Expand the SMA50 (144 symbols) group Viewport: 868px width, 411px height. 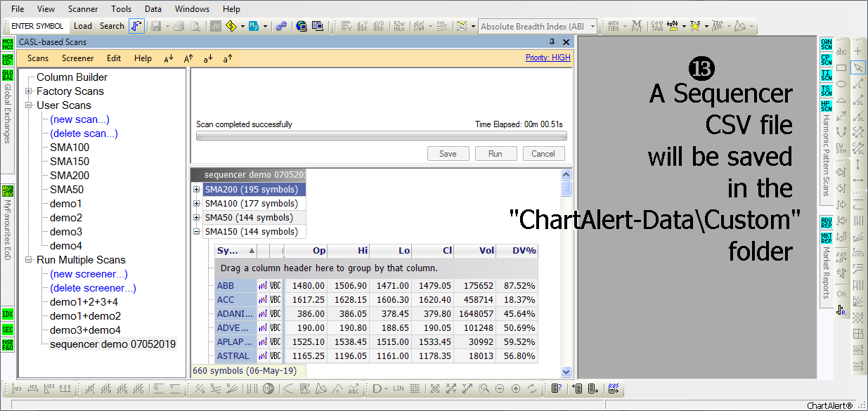coord(197,218)
